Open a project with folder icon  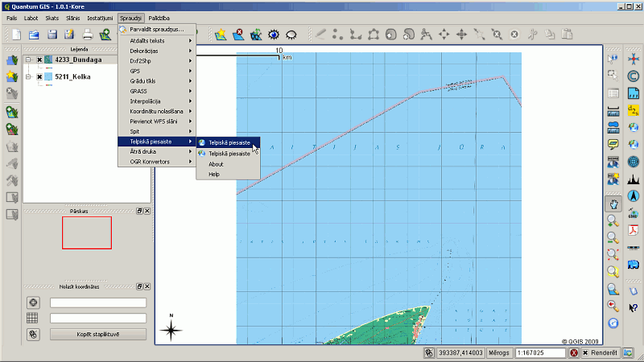click(x=34, y=35)
